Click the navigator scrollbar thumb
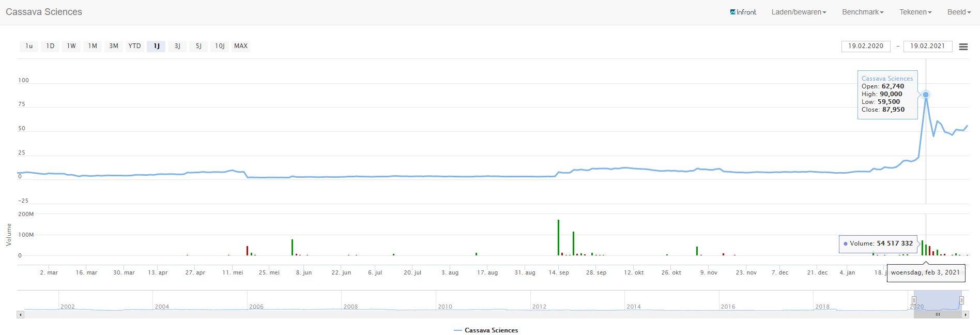Viewport: 980px width, 335px height. click(938, 314)
